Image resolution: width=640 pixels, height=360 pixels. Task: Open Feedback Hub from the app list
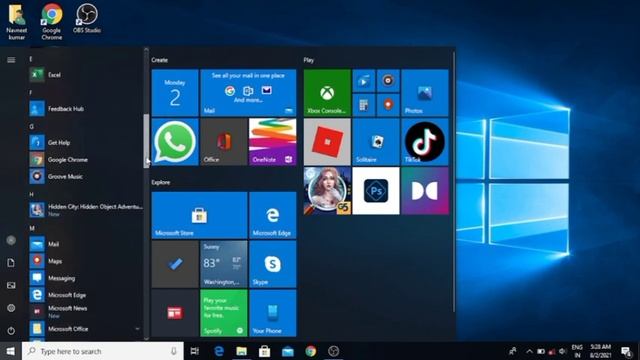pyautogui.click(x=86, y=109)
